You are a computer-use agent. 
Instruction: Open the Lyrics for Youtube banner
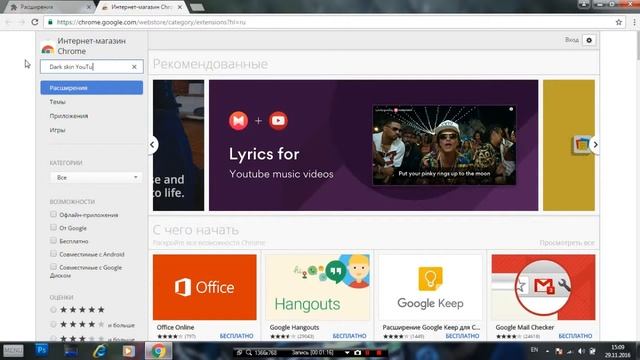point(373,145)
